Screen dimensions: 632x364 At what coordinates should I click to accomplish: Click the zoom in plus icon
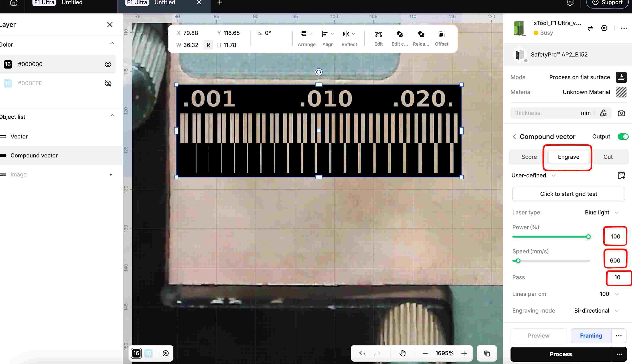point(464,353)
